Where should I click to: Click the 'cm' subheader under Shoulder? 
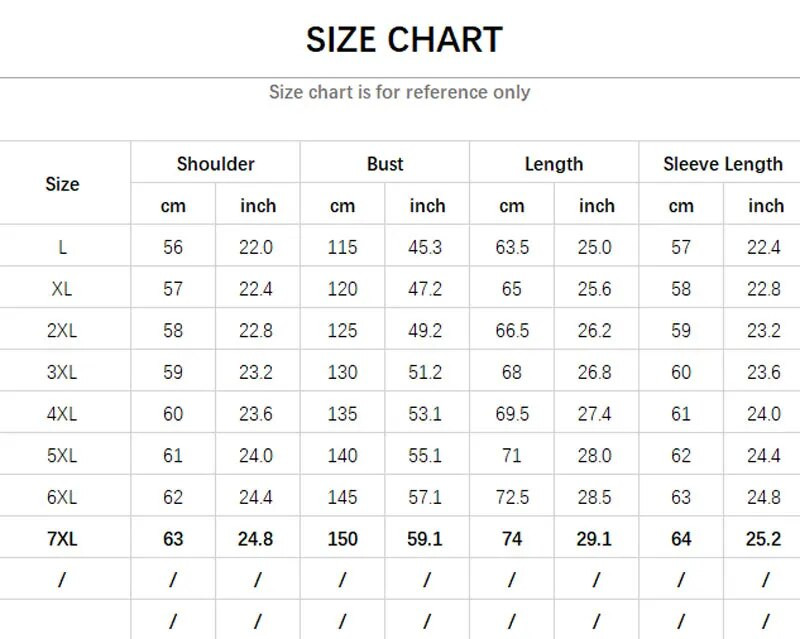point(173,206)
